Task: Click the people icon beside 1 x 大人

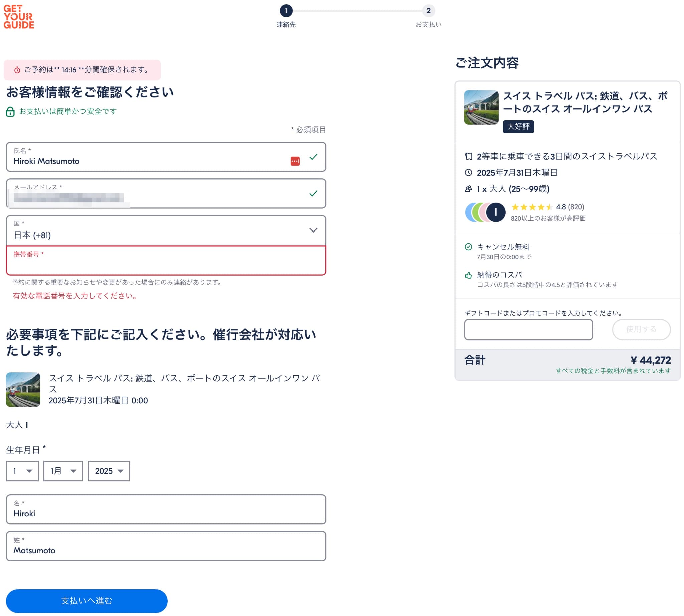Action: (x=468, y=189)
